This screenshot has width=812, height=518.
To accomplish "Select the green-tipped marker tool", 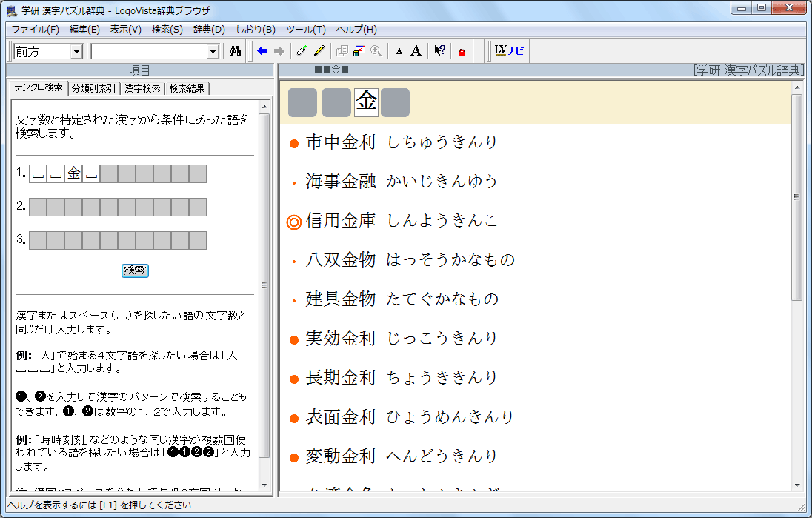I will click(302, 51).
